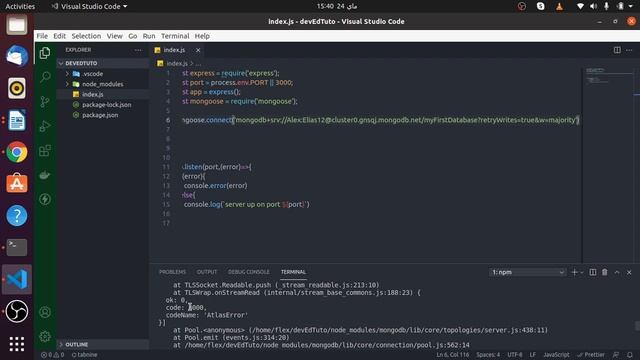Open the Manage gear icon
This screenshot has height=360, width=640.
click(45, 336)
